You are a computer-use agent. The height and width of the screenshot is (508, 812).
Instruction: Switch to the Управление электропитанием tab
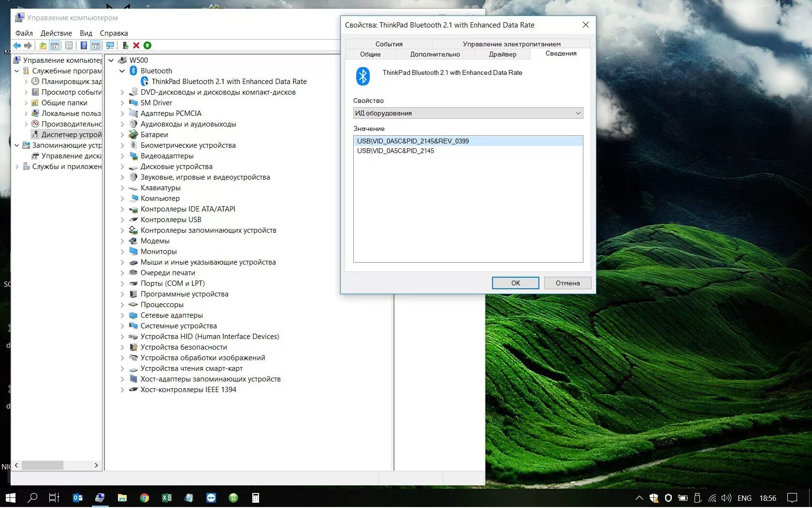point(511,44)
